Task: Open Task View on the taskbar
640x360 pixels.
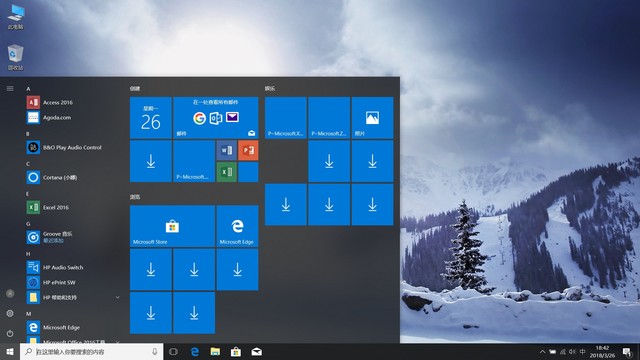Action: [x=173, y=351]
